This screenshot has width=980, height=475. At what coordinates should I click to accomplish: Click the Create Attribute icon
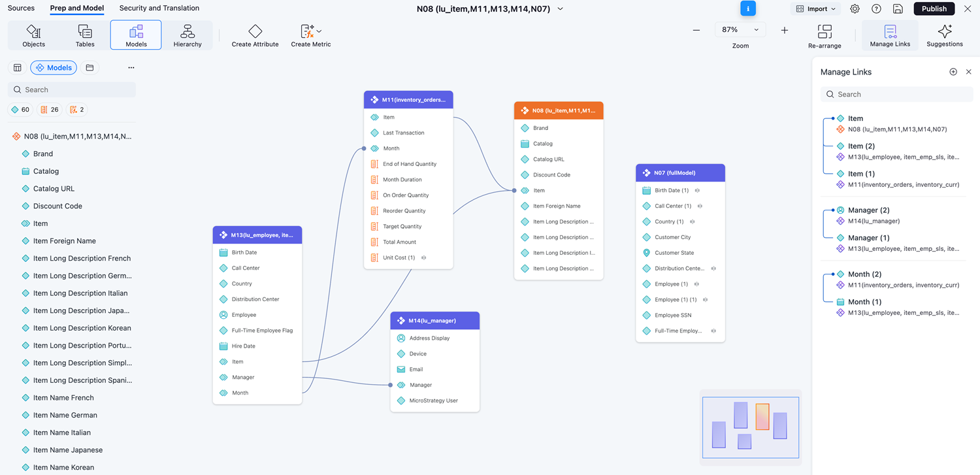(x=255, y=31)
